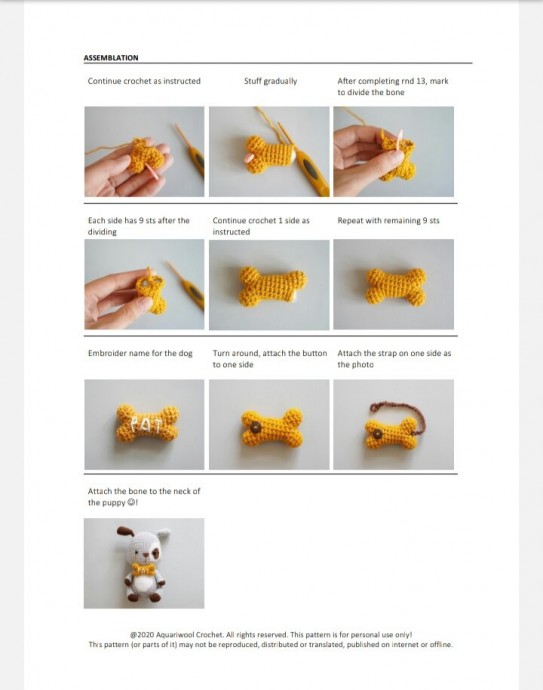Viewport: 543px width, 690px height.
Task: Select the 'Stuff gradually' bone photo
Action: point(269,151)
